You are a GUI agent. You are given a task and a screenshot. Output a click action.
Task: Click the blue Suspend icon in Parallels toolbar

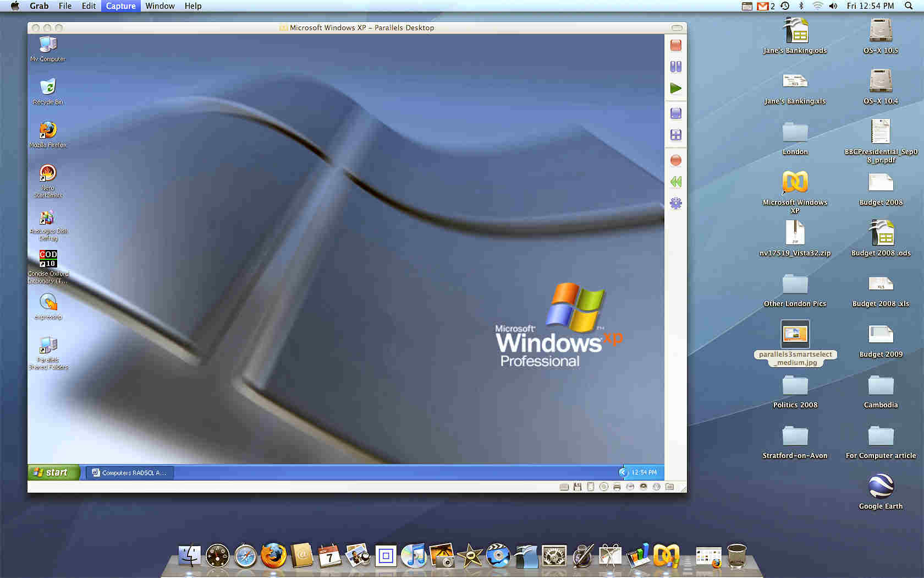676,113
